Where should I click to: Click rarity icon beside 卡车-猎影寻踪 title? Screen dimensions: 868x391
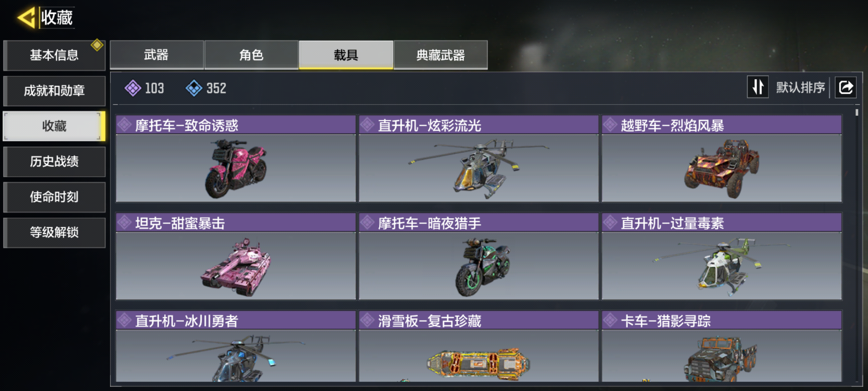click(610, 320)
